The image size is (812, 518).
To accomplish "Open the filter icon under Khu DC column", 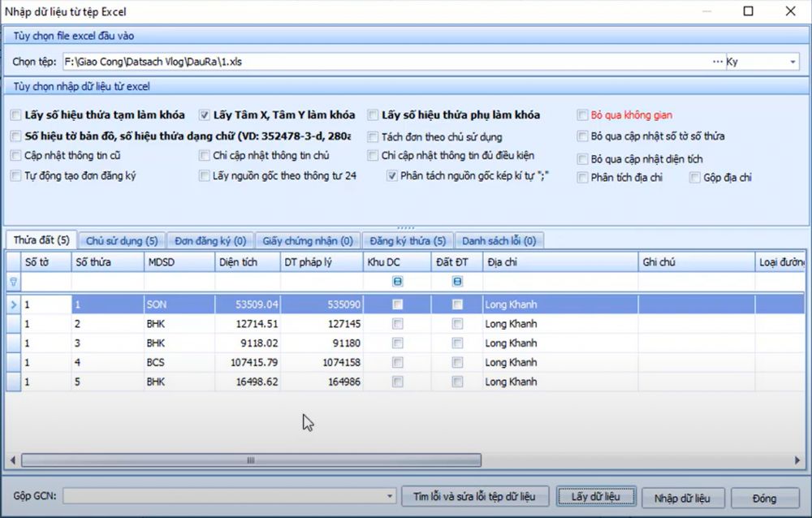I will 397,282.
